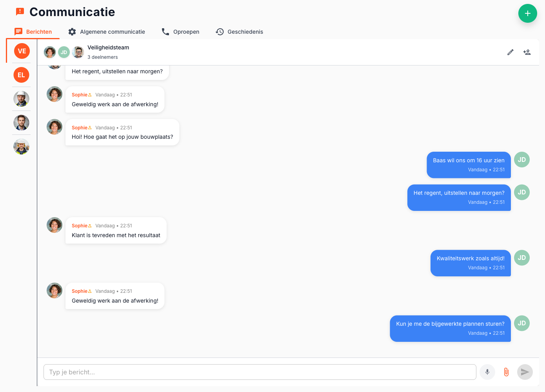Switch to Algemene communicatie tab
545x392 pixels.
point(107,32)
